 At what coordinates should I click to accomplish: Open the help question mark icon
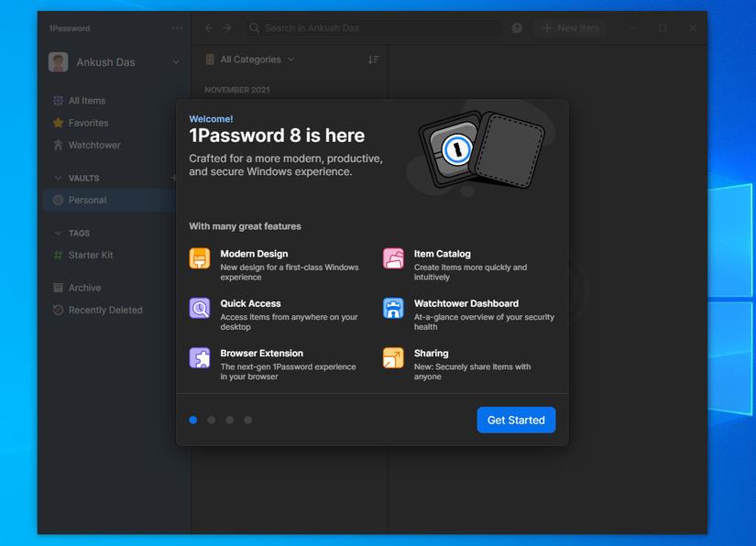(517, 28)
